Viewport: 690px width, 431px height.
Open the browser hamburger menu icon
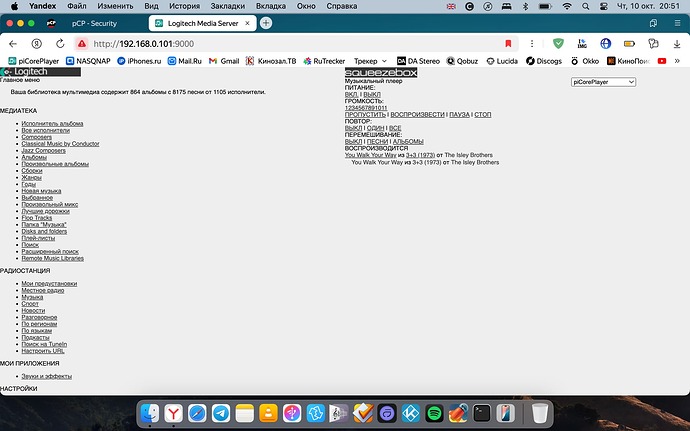[677, 23]
